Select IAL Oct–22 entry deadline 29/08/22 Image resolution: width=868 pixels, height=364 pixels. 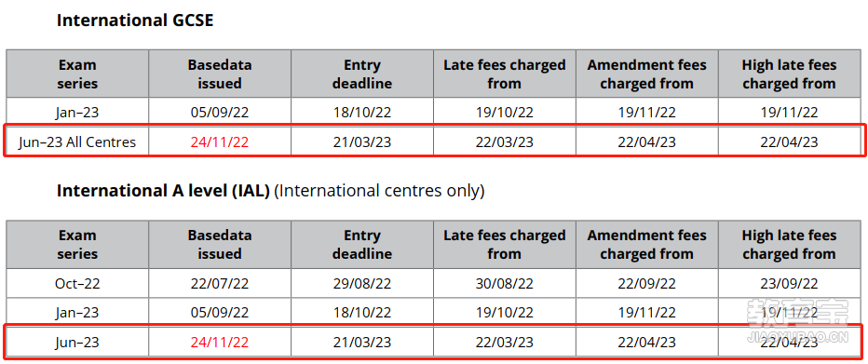click(362, 284)
